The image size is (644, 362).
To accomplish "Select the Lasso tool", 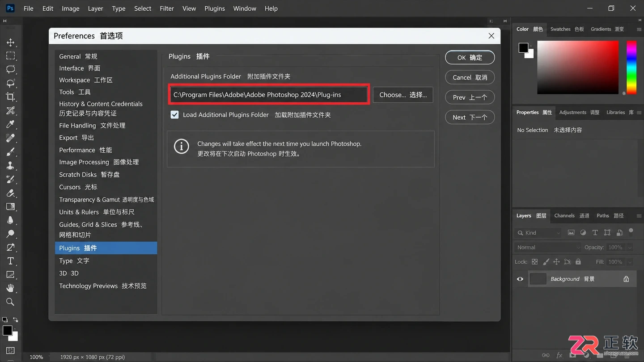I will point(10,69).
